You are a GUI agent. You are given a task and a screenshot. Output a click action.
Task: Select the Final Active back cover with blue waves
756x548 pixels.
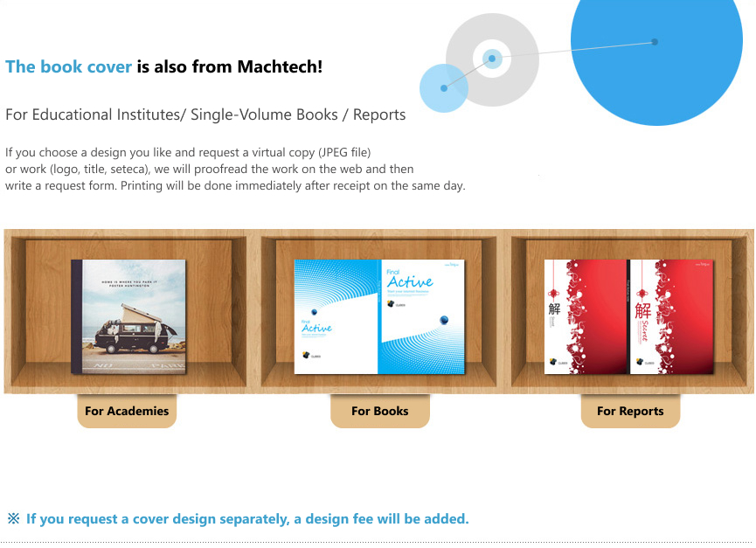336,316
